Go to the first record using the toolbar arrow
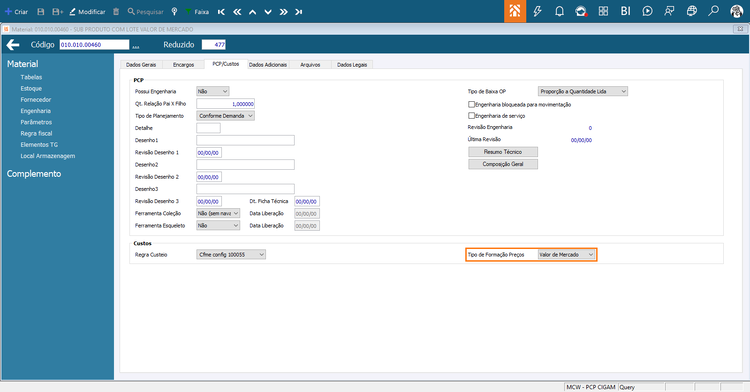The image size is (750, 392). 221,12
